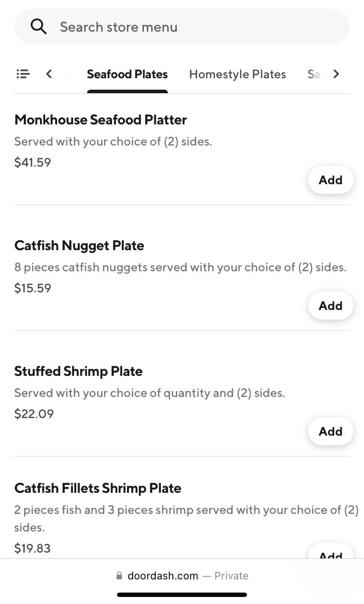Select the Seafood Plates tab
Viewport: 364px width, 604px height.
tap(127, 74)
